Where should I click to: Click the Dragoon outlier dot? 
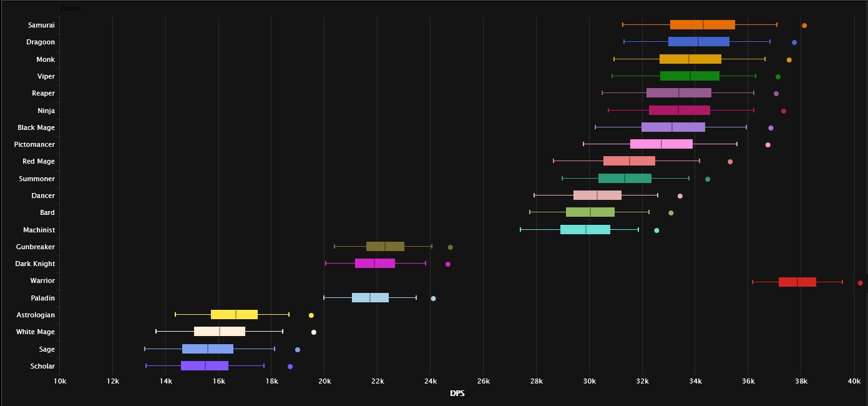tap(794, 42)
